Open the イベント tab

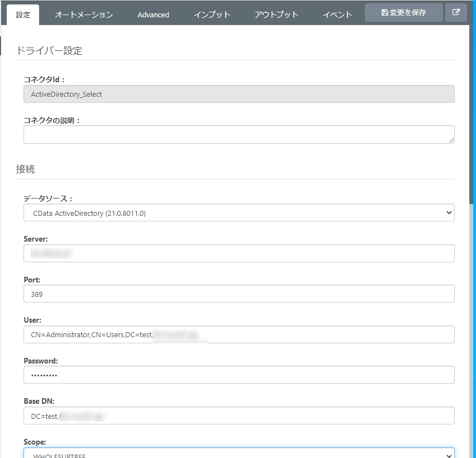(337, 15)
